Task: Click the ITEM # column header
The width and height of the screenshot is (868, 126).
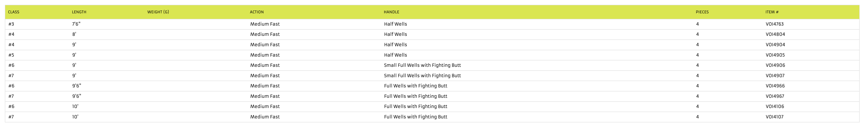Action: click(x=772, y=12)
